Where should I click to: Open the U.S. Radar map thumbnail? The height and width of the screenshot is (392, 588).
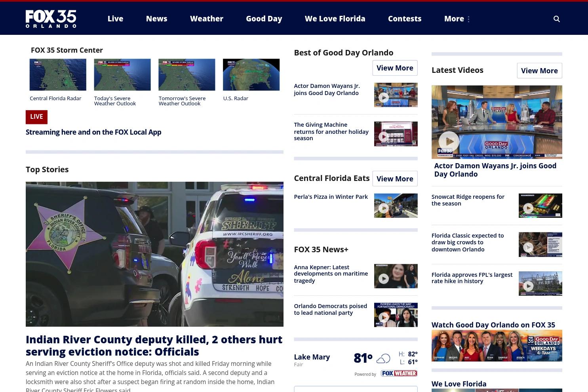click(251, 75)
